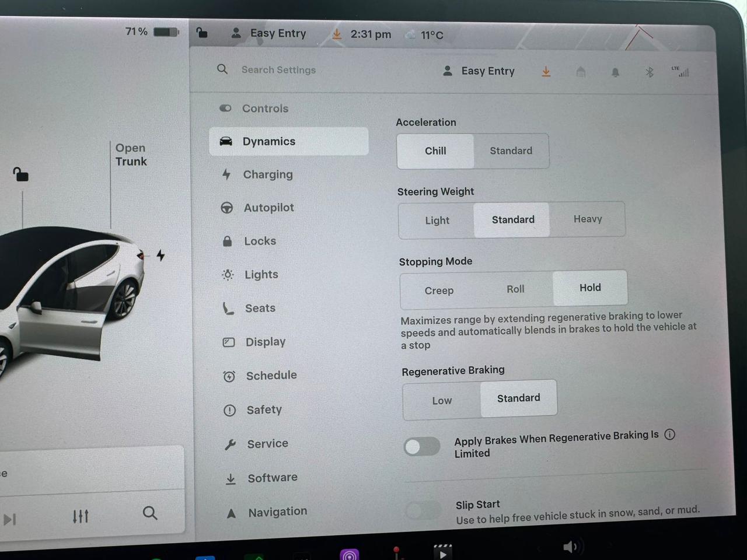747x560 pixels.
Task: Choose Roll stopping mode
Action: (515, 289)
